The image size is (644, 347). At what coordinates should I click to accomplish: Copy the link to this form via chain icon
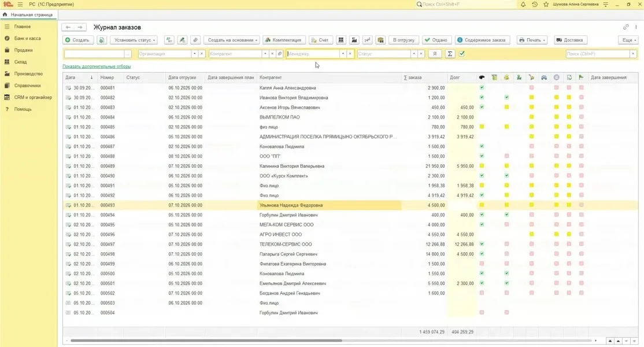[626, 27]
